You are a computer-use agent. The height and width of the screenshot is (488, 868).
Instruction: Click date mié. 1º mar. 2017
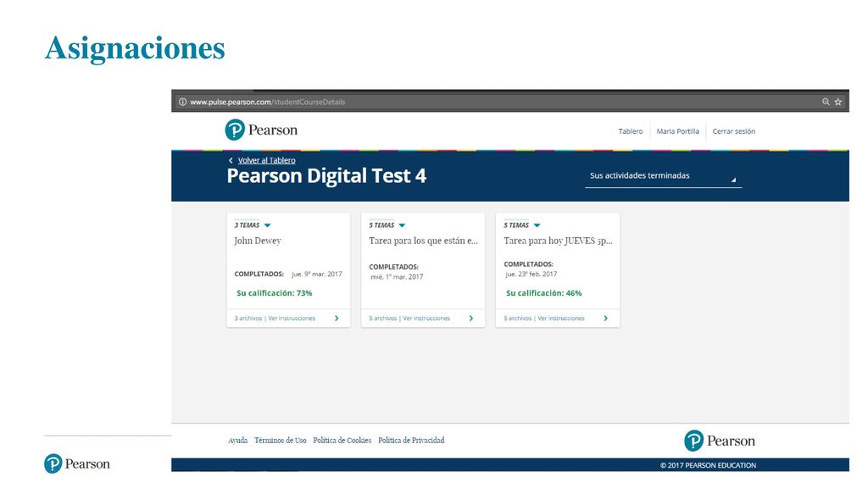coord(397,277)
